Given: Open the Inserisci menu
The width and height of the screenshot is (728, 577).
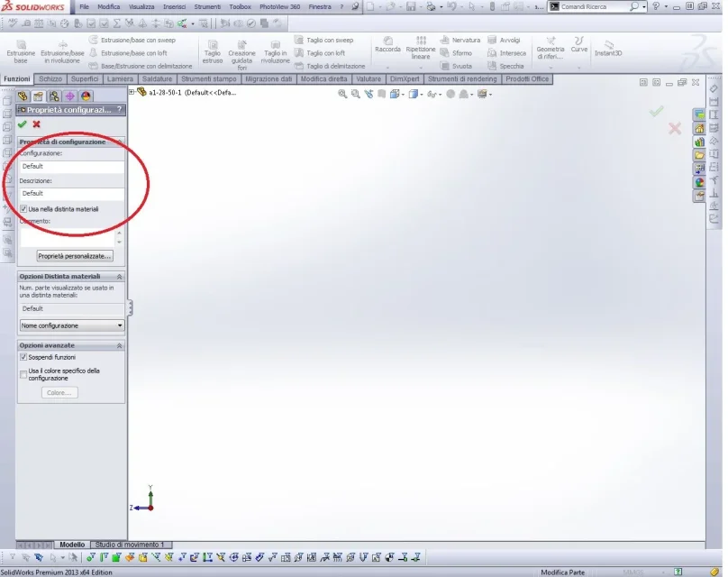Looking at the screenshot, I should point(174,6).
